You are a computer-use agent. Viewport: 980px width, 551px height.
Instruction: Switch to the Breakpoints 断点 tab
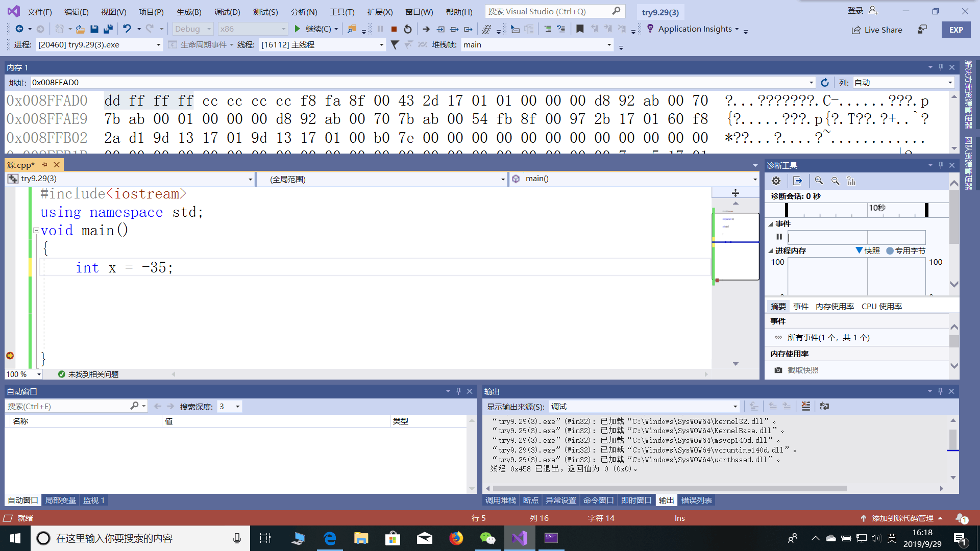click(531, 500)
